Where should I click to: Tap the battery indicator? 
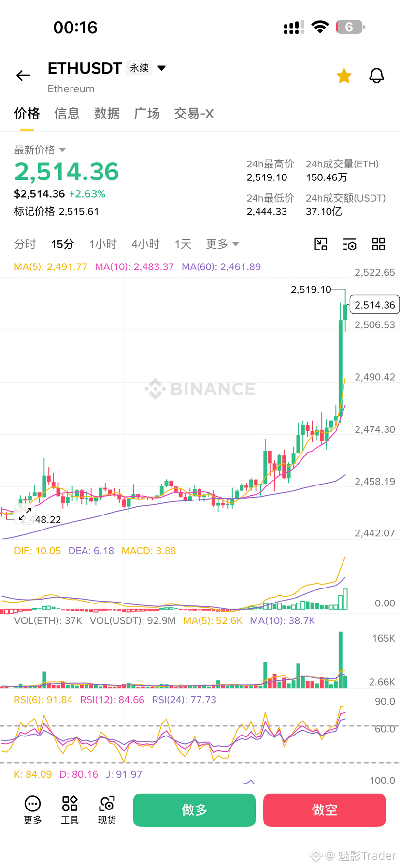pos(350,27)
